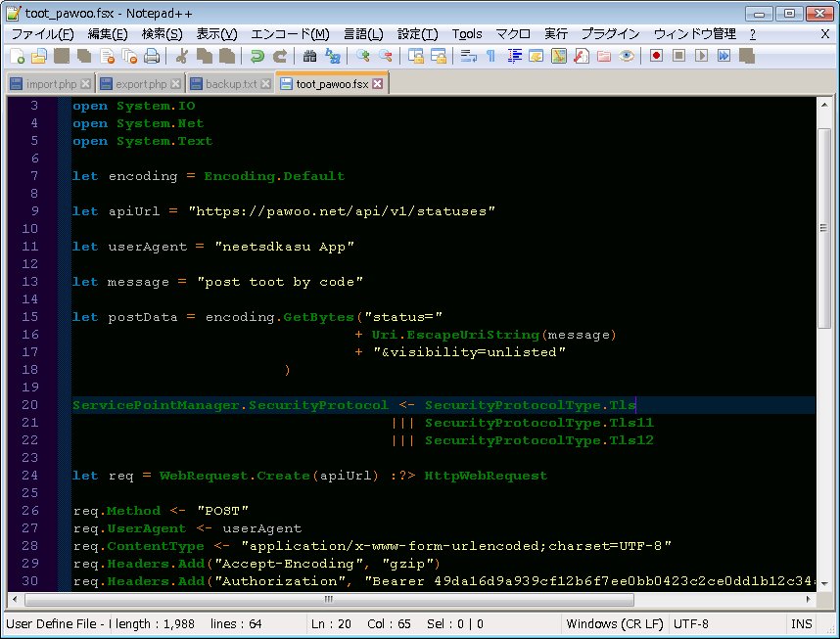The image size is (840, 639).
Task: Cut selection with the scissors icon
Action: coord(181,56)
